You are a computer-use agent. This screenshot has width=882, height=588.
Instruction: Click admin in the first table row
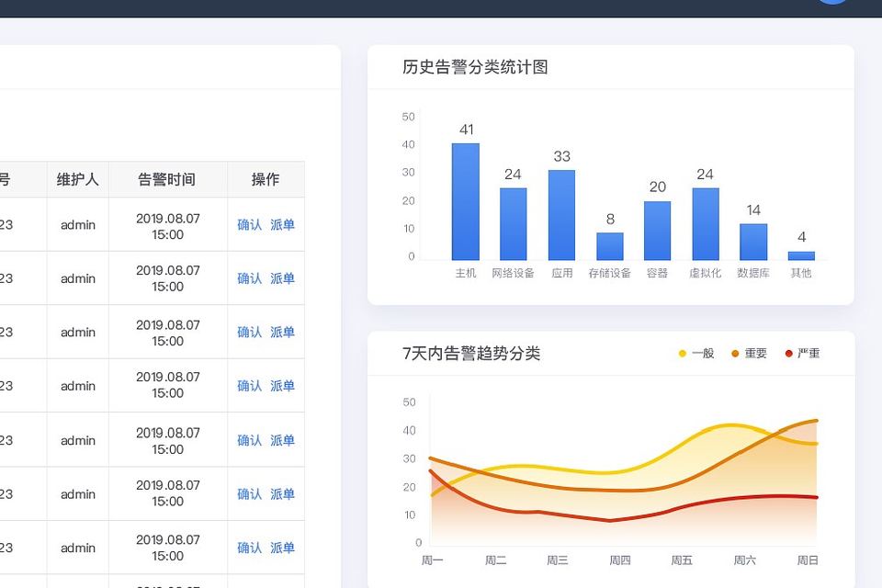78,224
